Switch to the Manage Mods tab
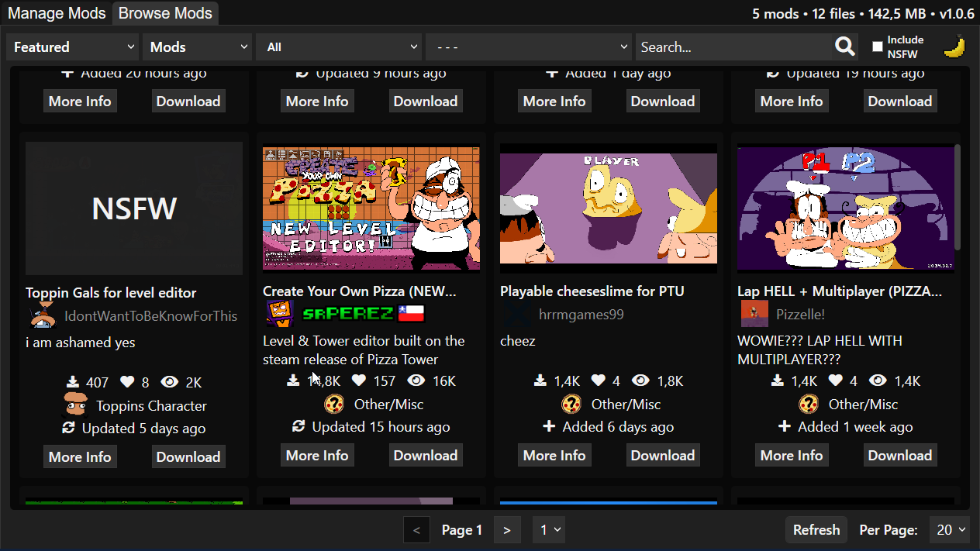This screenshot has width=980, height=551. tap(56, 13)
